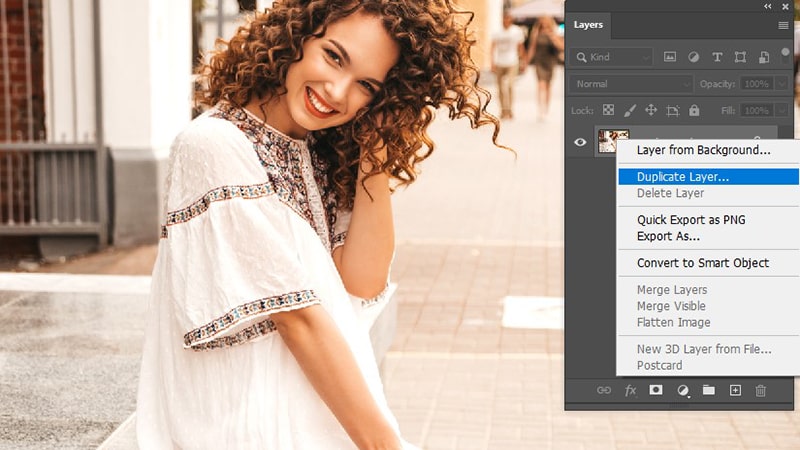The height and width of the screenshot is (450, 800).
Task: Select the Layers panel tab
Action: (589, 24)
